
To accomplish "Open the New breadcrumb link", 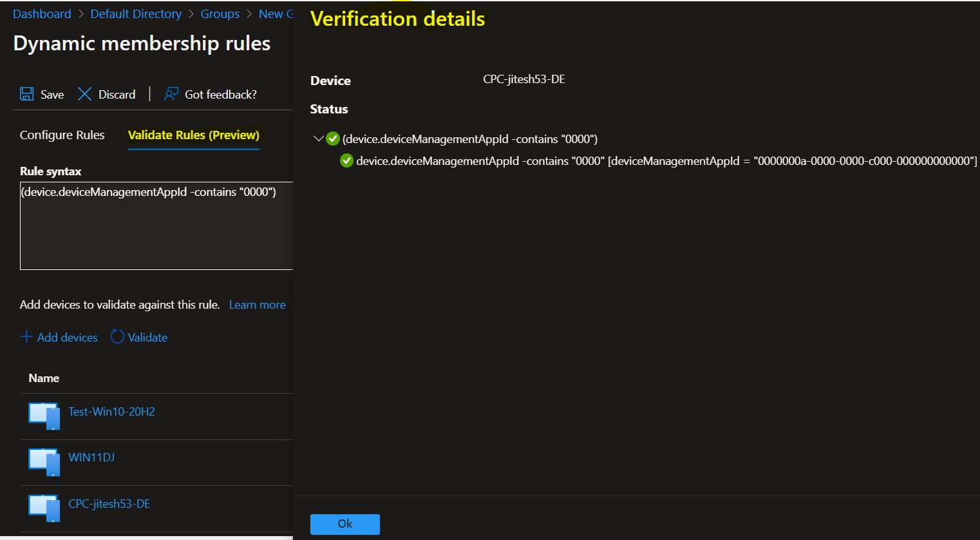I will 276,14.
